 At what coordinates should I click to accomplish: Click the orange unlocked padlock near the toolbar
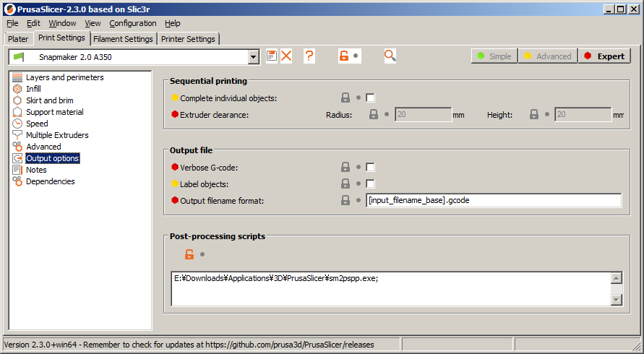(x=344, y=56)
